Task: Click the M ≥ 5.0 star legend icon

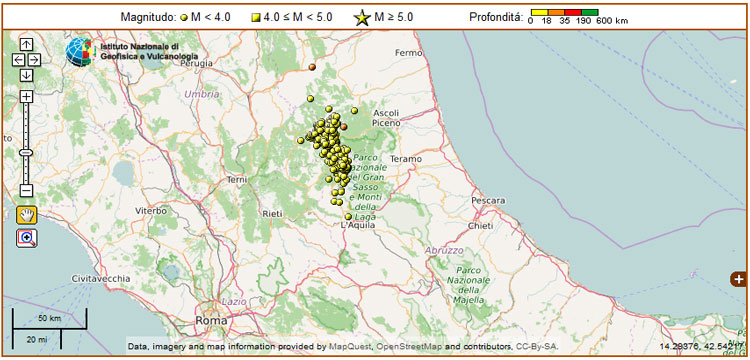Action: [362, 18]
